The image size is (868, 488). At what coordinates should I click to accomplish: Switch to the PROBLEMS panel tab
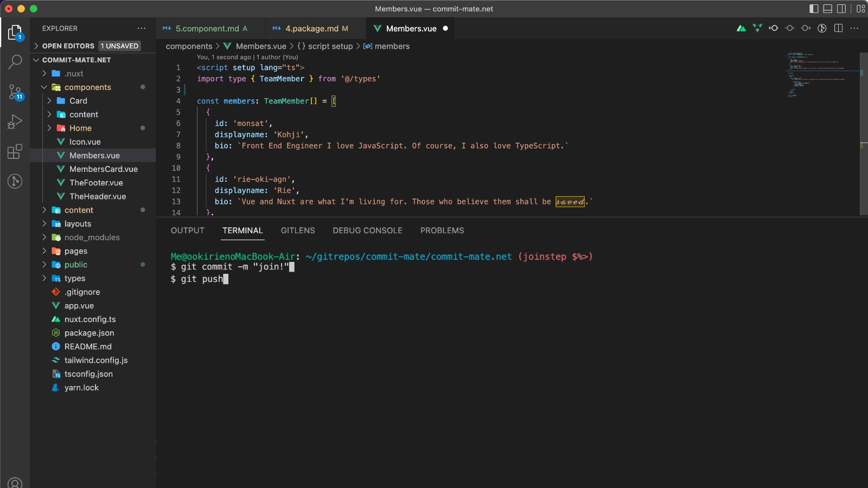(x=442, y=230)
